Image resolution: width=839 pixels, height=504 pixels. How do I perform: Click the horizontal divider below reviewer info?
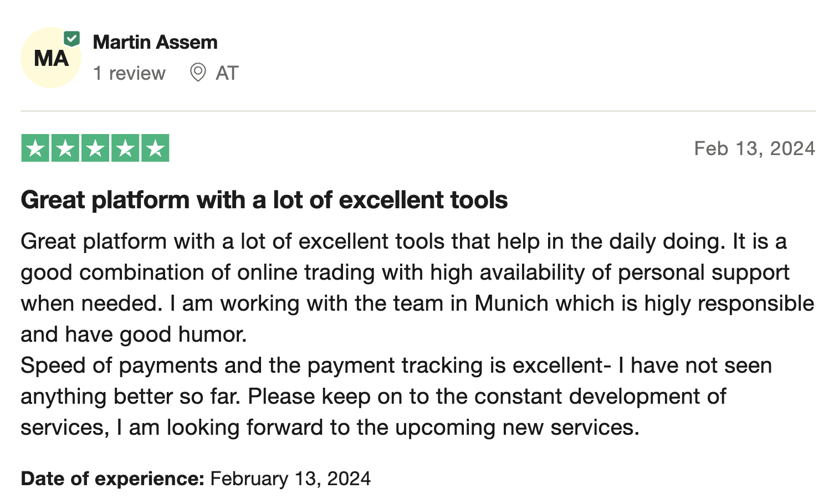pos(418,111)
